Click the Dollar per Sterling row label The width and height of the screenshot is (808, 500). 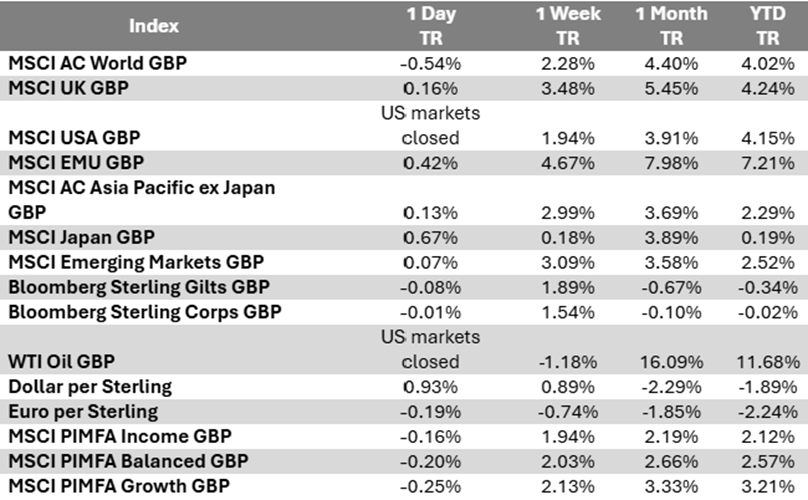[90, 387]
